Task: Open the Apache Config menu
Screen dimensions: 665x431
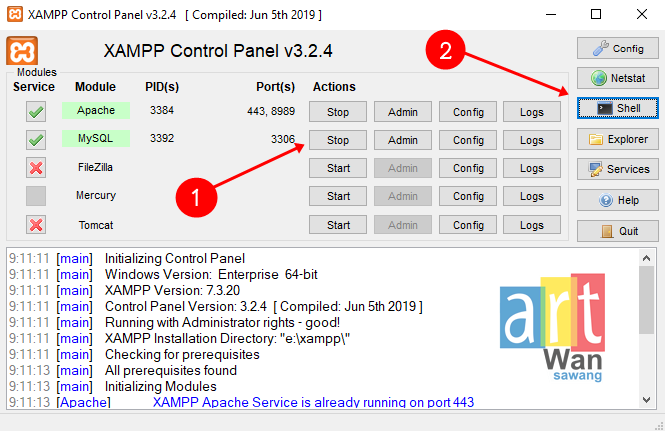Action: click(x=468, y=112)
